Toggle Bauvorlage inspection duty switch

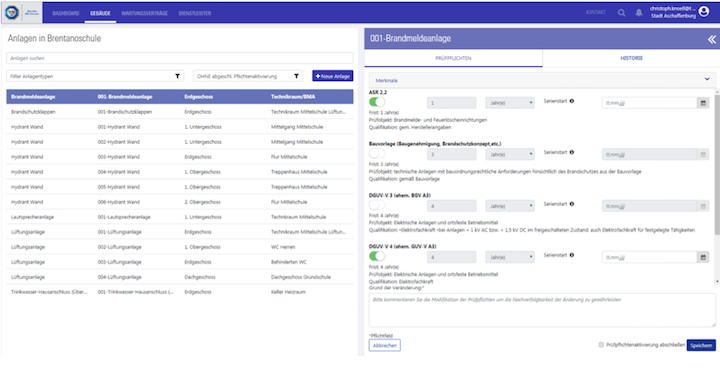click(377, 153)
